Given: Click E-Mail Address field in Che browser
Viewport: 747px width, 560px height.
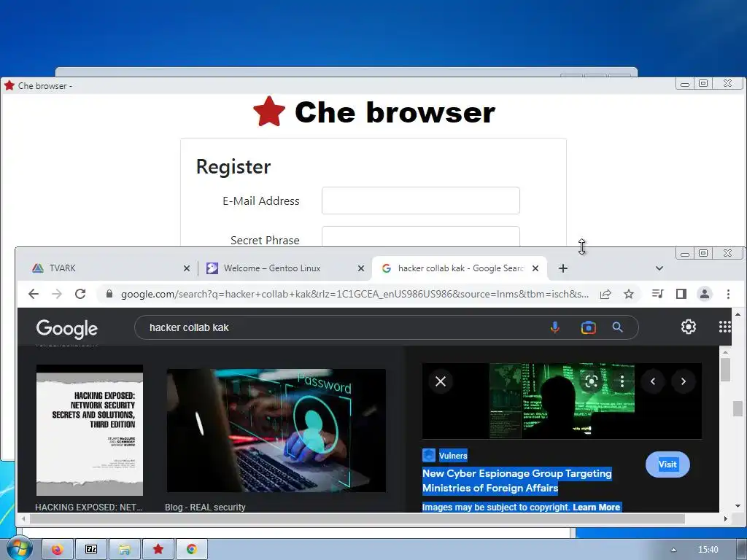Looking at the screenshot, I should [421, 201].
